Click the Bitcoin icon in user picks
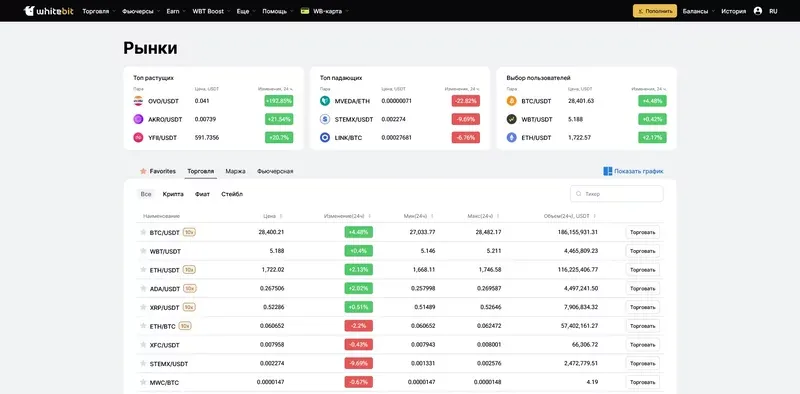Viewport: 800px width, 394px height. coord(511,101)
